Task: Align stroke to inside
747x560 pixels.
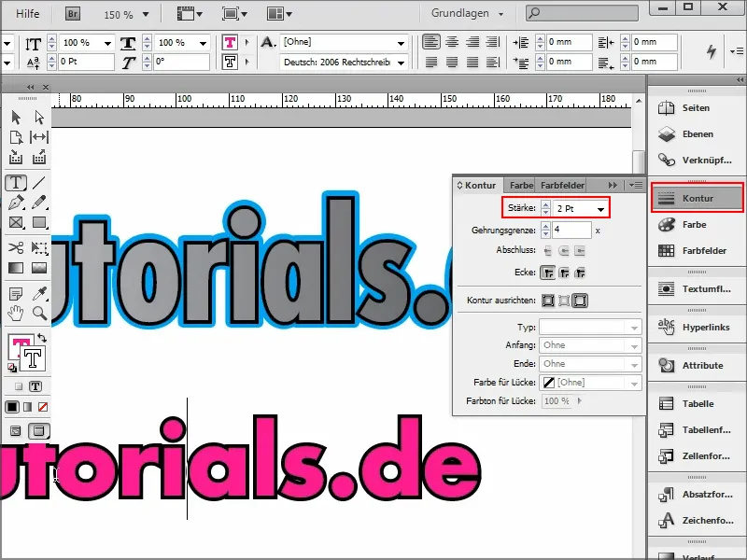Action: click(564, 301)
